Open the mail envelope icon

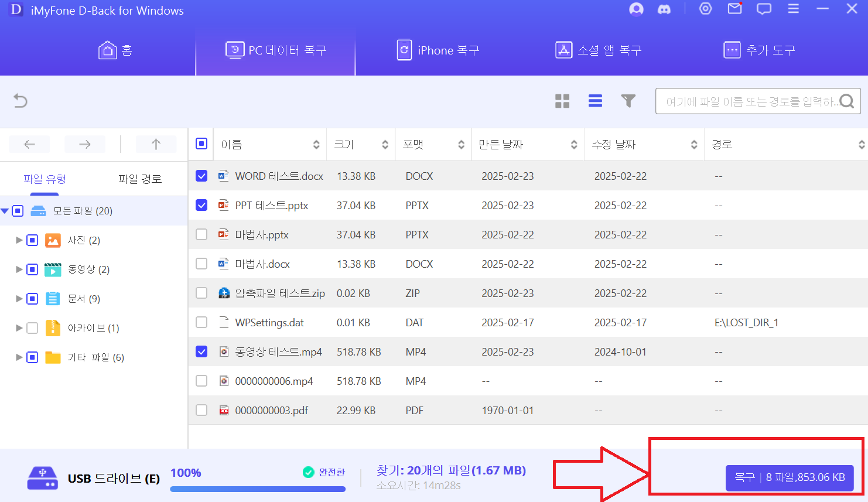pyautogui.click(x=735, y=9)
